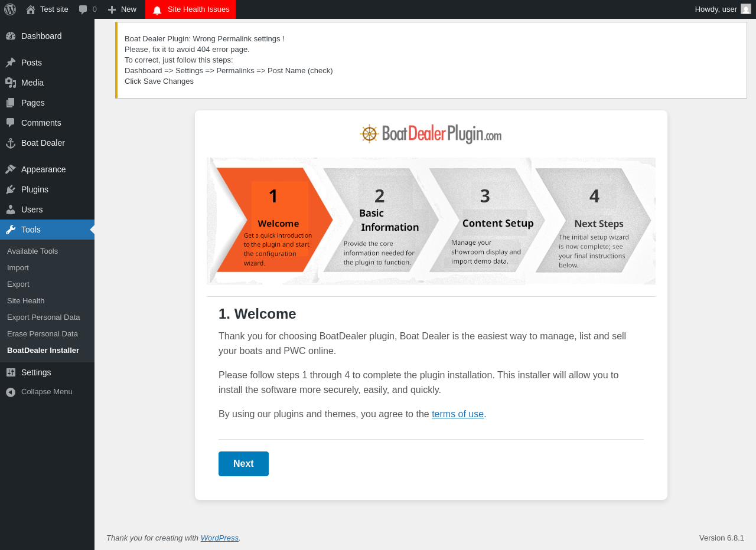Click the '1. Welcome' heading
Viewport: 756px width, 550px height.
tap(258, 314)
